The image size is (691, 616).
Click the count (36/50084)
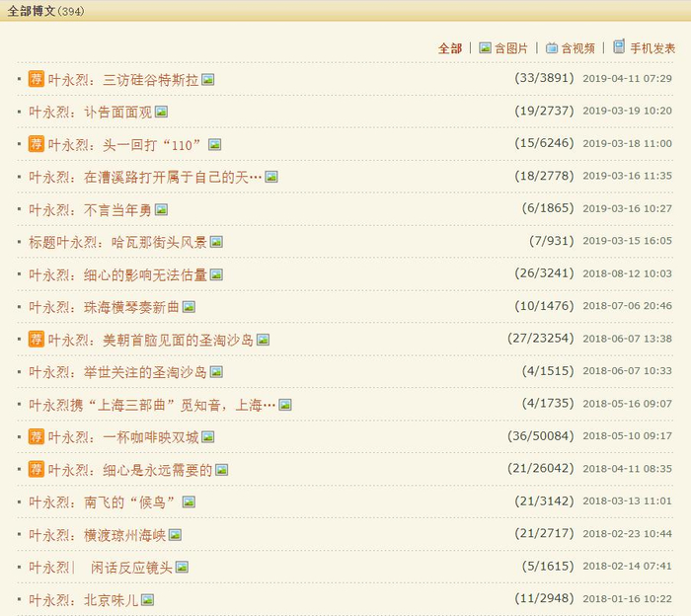pyautogui.click(x=541, y=435)
